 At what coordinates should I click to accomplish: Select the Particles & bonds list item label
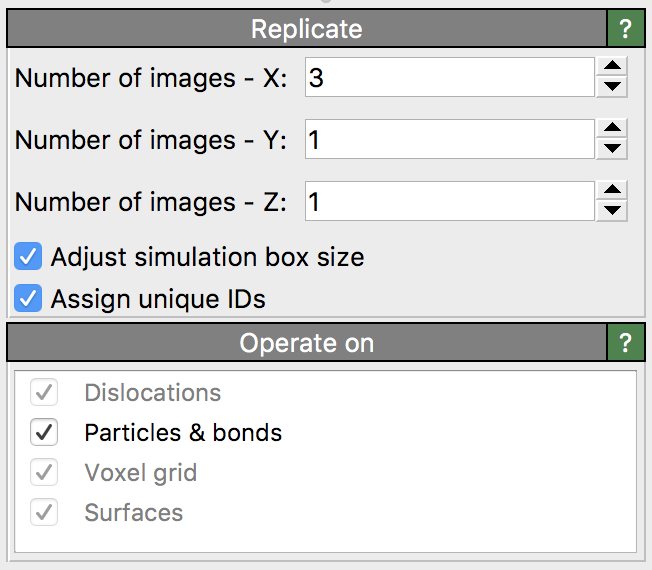[183, 433]
